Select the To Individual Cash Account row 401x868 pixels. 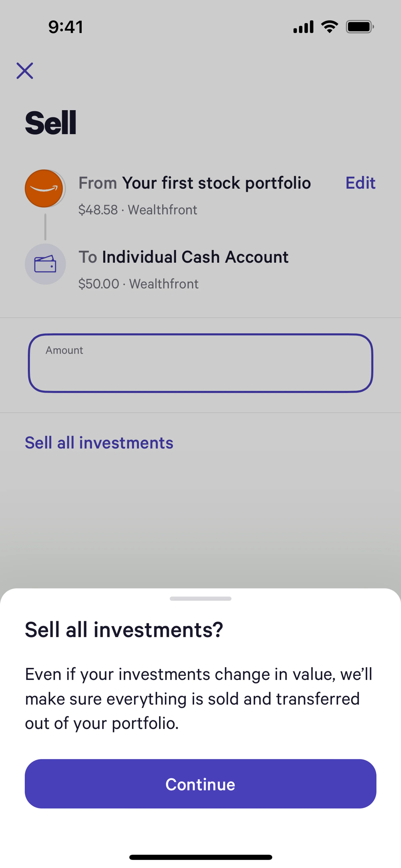[x=184, y=257]
